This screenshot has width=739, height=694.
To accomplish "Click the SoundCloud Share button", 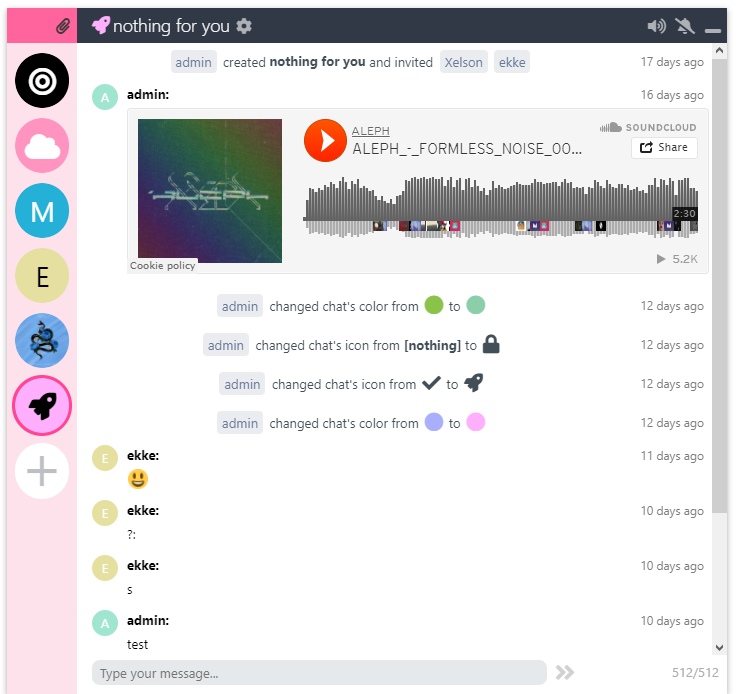I will pos(664,147).
